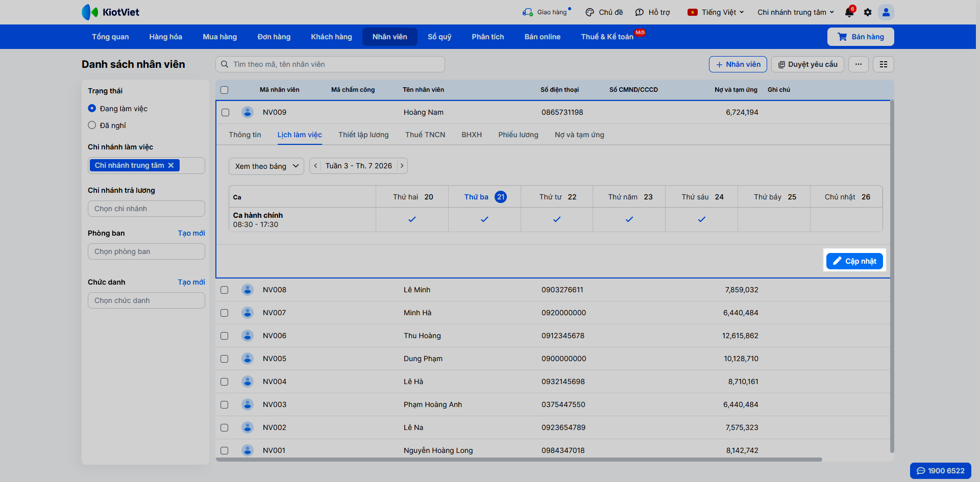Remove the Chi nhánh trung tâm branch tag
The width and height of the screenshot is (980, 482).
coord(171,165)
